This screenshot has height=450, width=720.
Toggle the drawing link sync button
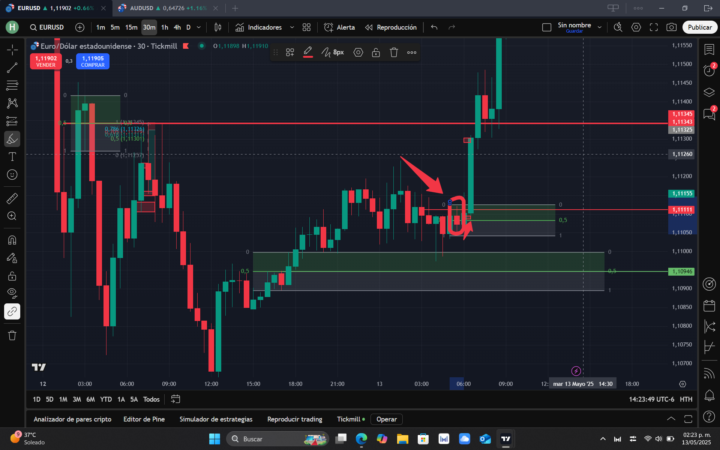12,311
